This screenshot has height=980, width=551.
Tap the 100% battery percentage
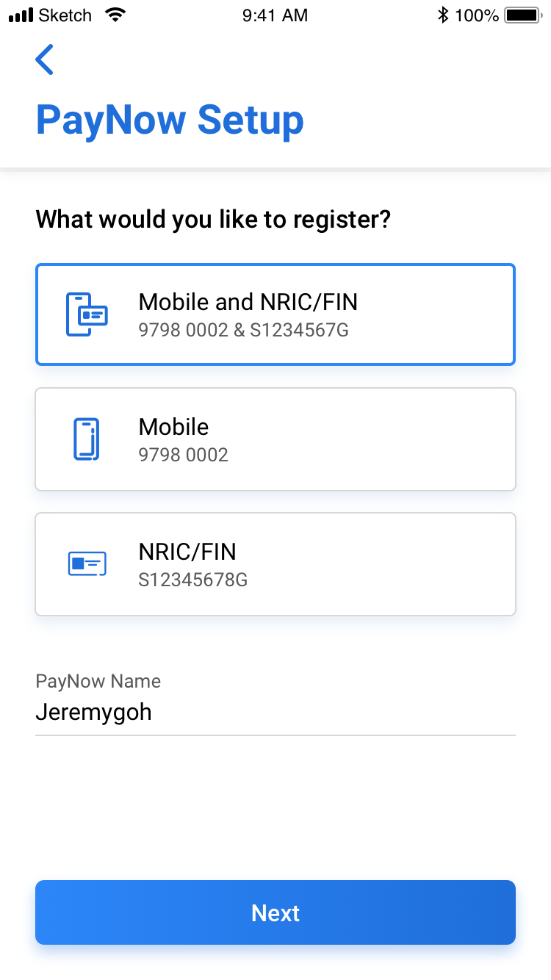[477, 15]
